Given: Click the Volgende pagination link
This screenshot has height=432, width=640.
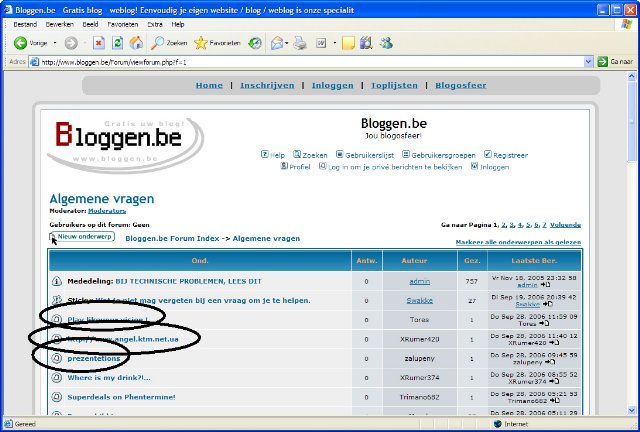Looking at the screenshot, I should pyautogui.click(x=565, y=225).
